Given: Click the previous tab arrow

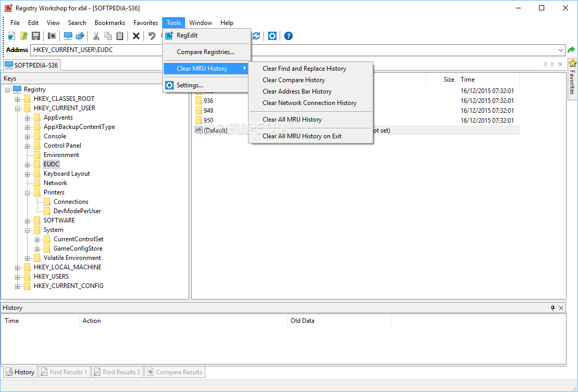Looking at the screenshot, I should (x=545, y=64).
